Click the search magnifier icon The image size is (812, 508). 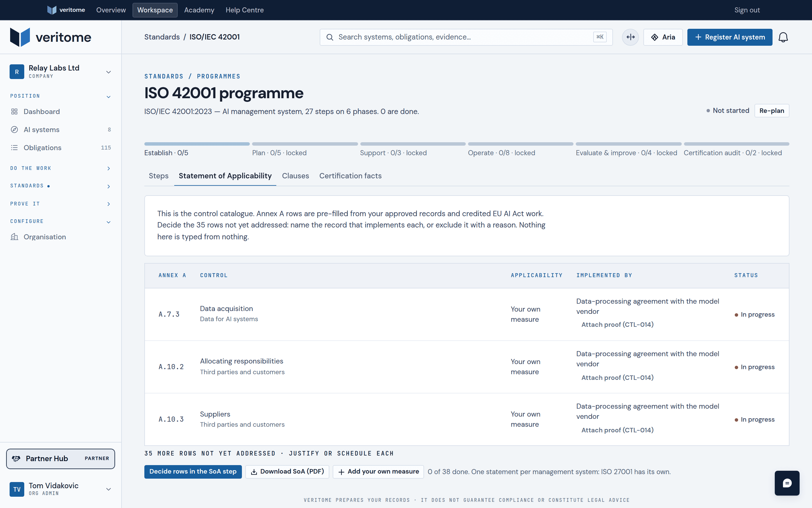330,37
